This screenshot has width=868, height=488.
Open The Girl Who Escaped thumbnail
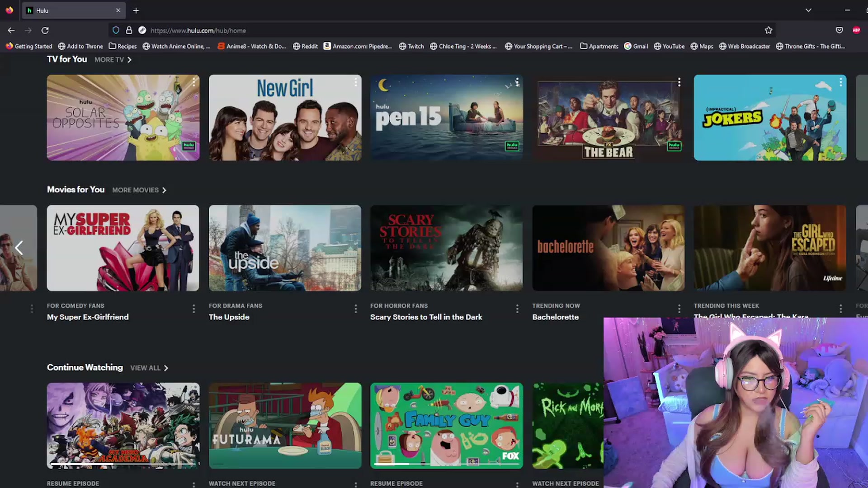click(770, 248)
